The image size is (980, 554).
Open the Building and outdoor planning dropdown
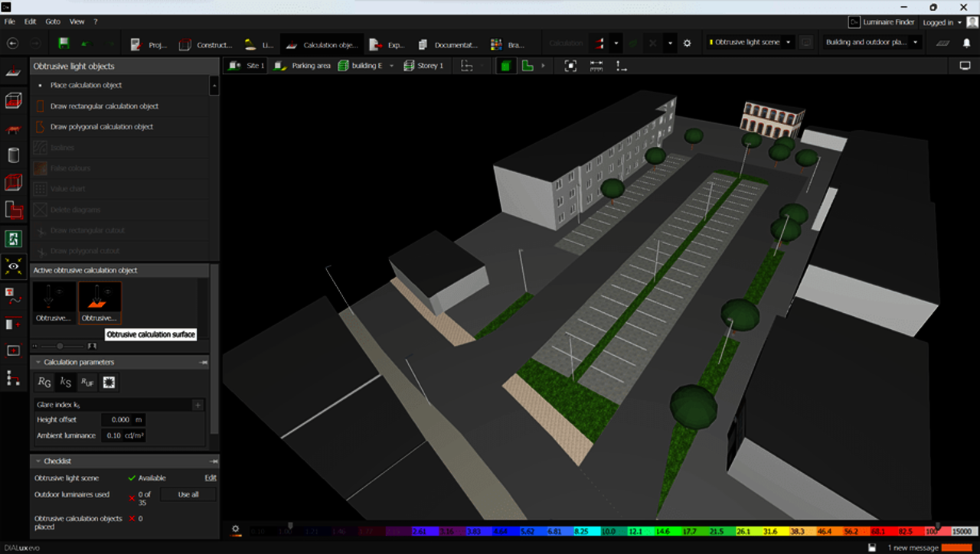916,43
